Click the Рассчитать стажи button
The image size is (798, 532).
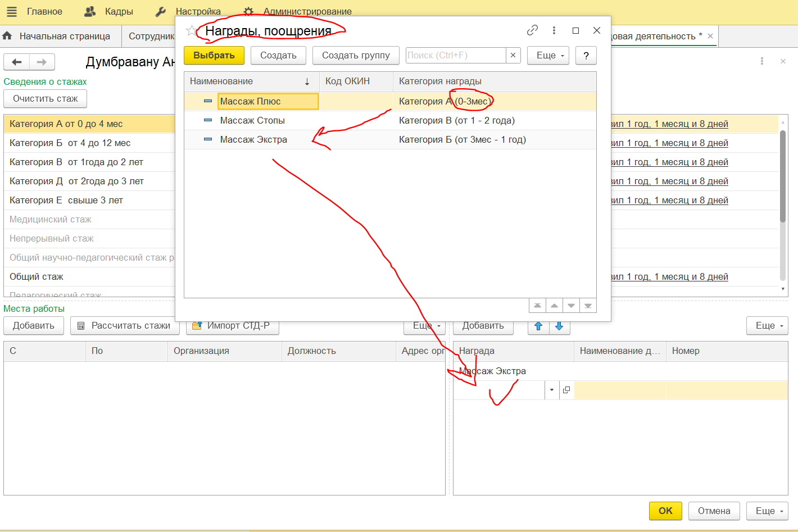(x=124, y=326)
